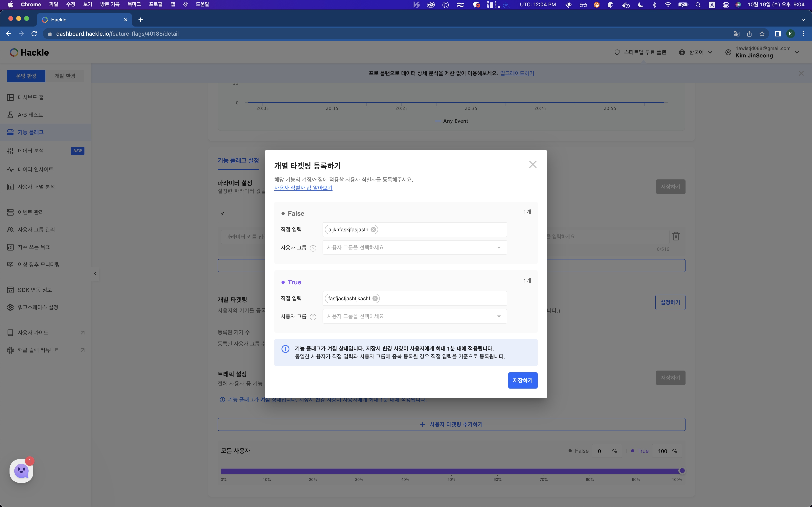
Task: Remove the aljkhfaskjfasjasfh tag with its x icon
Action: [373, 230]
